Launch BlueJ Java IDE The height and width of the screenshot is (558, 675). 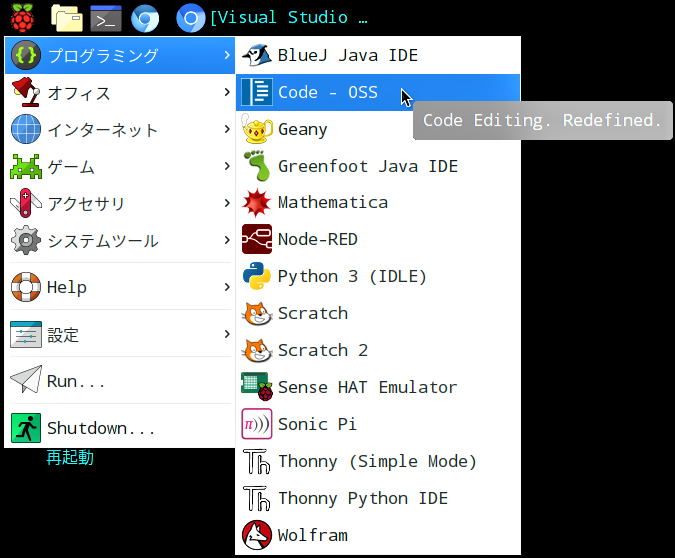coord(378,55)
